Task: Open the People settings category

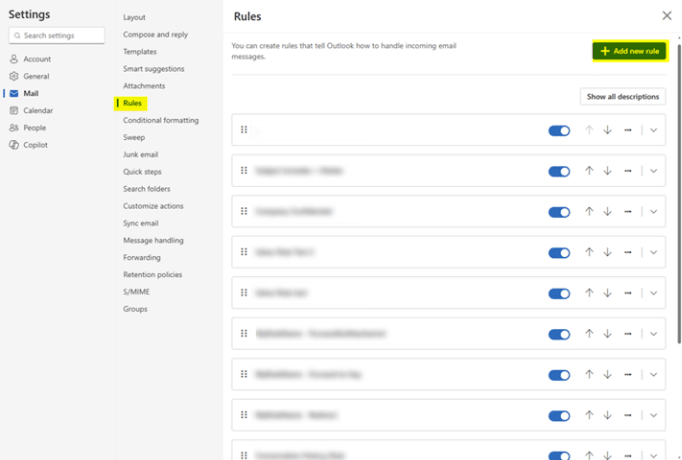Action: (x=35, y=127)
